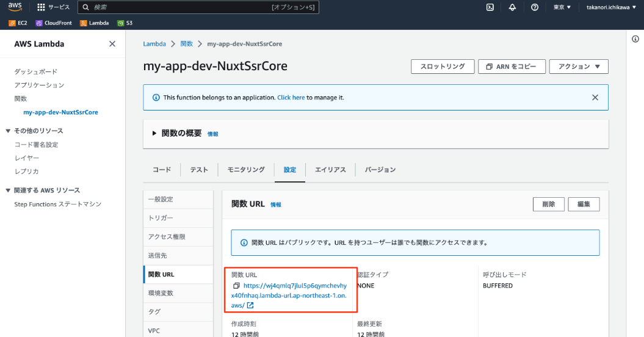
Task: Open タグ in settings menu
Action: coord(178,312)
